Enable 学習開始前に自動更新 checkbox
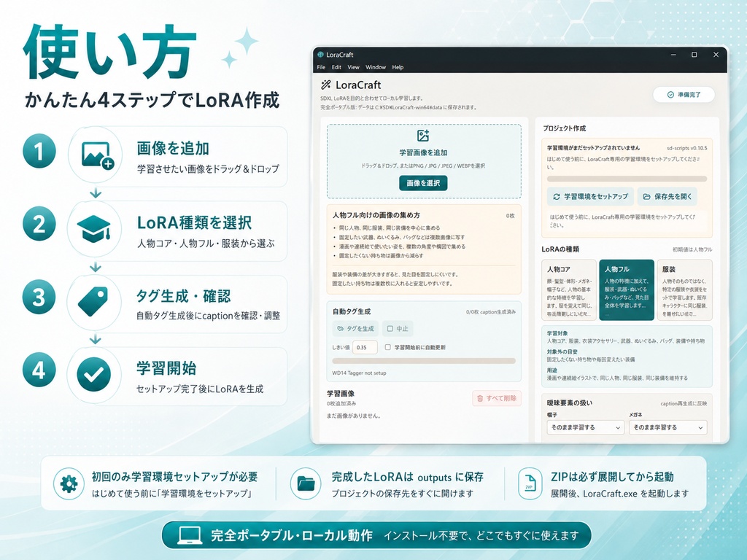 pyautogui.click(x=388, y=347)
